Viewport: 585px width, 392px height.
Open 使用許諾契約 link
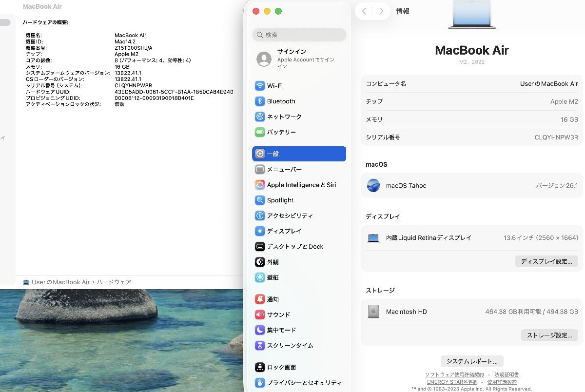coord(502,382)
